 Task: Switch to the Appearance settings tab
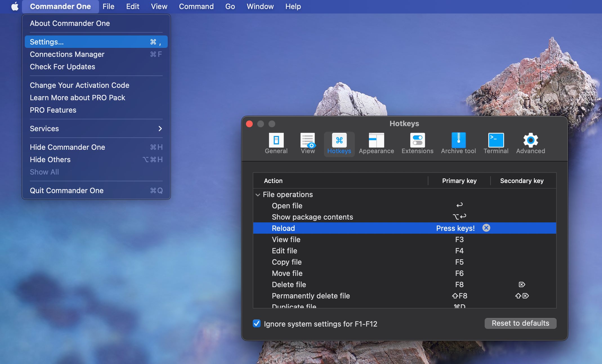pyautogui.click(x=376, y=143)
